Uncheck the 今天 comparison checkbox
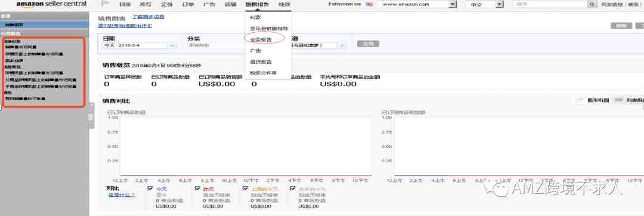Image resolution: width=644 pixels, height=216 pixels. pyautogui.click(x=150, y=189)
